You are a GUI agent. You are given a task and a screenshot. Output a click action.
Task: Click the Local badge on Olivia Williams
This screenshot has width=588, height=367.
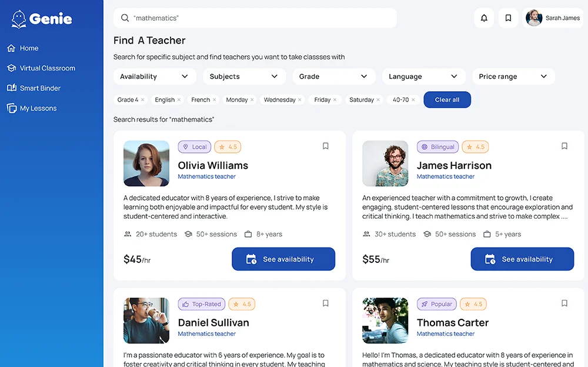[195, 147]
